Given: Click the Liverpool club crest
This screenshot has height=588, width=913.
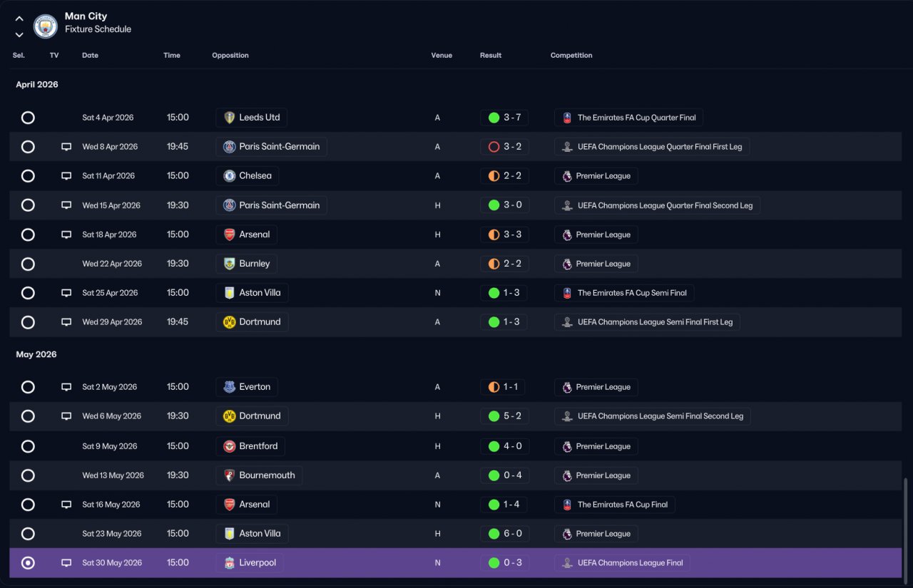Looking at the screenshot, I should coord(229,563).
